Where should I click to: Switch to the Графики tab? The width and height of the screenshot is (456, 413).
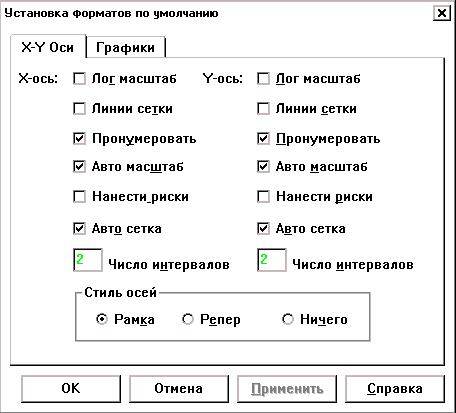click(x=125, y=47)
